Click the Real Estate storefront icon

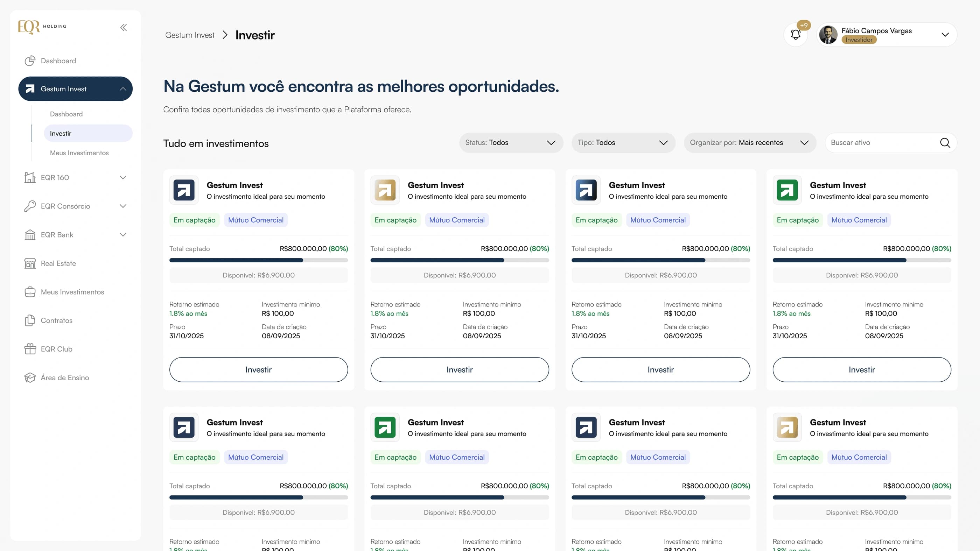point(30,263)
